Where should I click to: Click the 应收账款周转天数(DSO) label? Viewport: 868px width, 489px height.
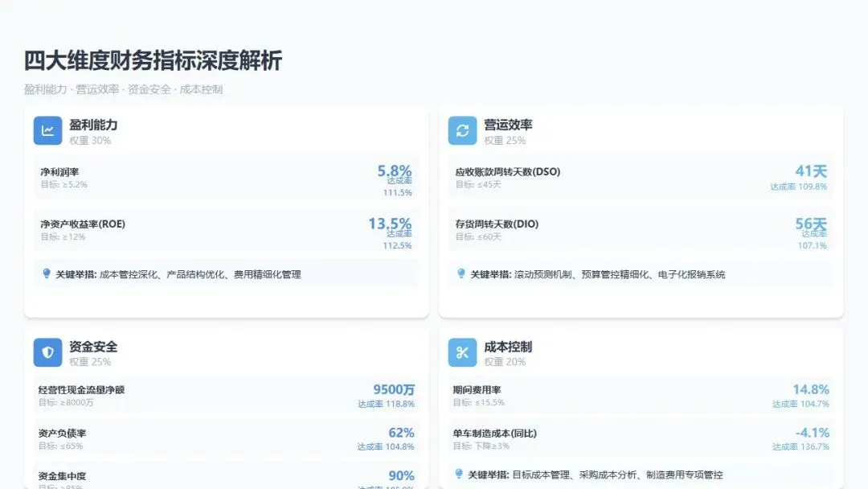click(508, 172)
